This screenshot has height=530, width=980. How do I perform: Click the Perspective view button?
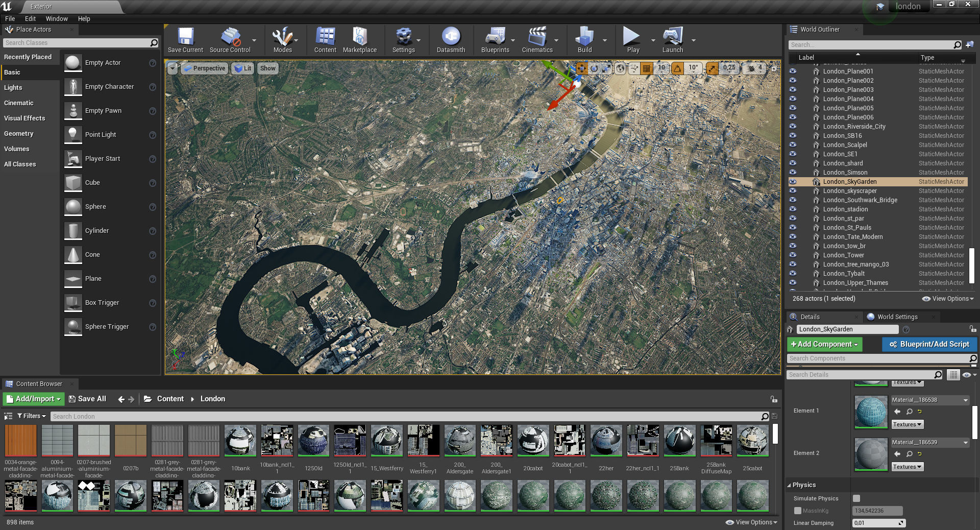pos(204,68)
